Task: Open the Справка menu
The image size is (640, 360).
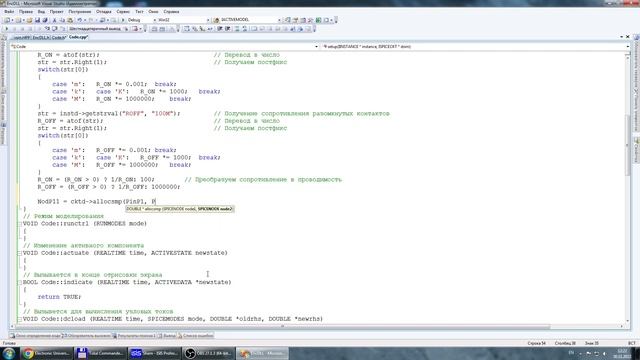Action: coord(171,12)
